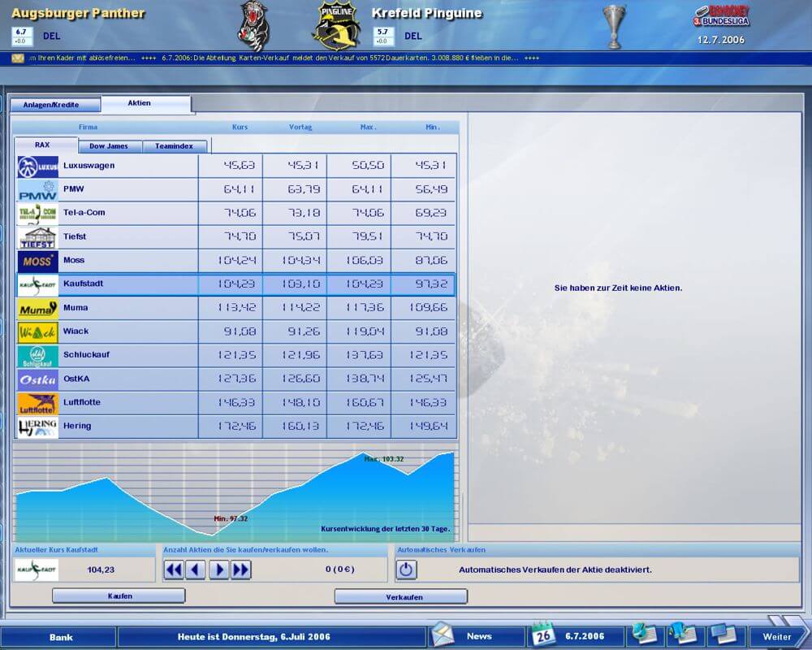Select the Tiefst stock row

(236, 237)
